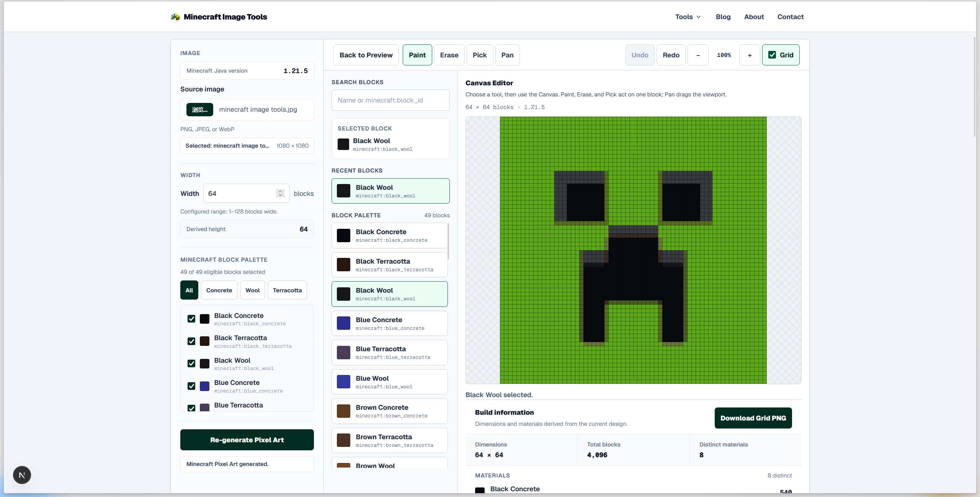Click the Block Palette list scrollbar
The width and height of the screenshot is (980, 497).
[448, 242]
